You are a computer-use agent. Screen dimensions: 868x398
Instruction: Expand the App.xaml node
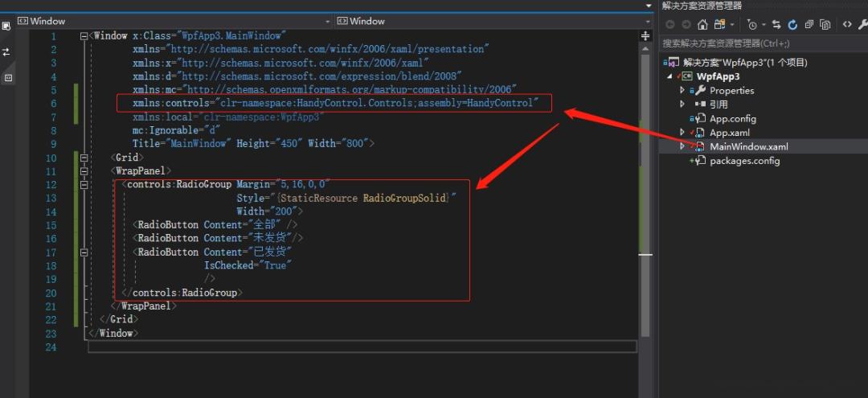pyautogui.click(x=682, y=132)
